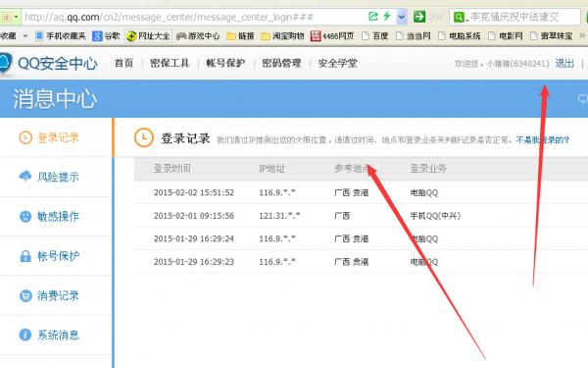
Task: Open the 密码管理 navigation item
Action: coord(281,63)
